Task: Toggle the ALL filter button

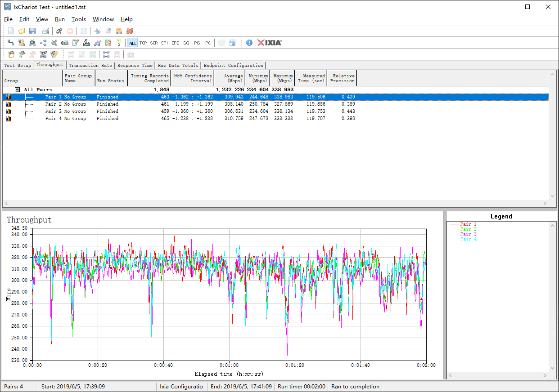Action: coord(132,43)
